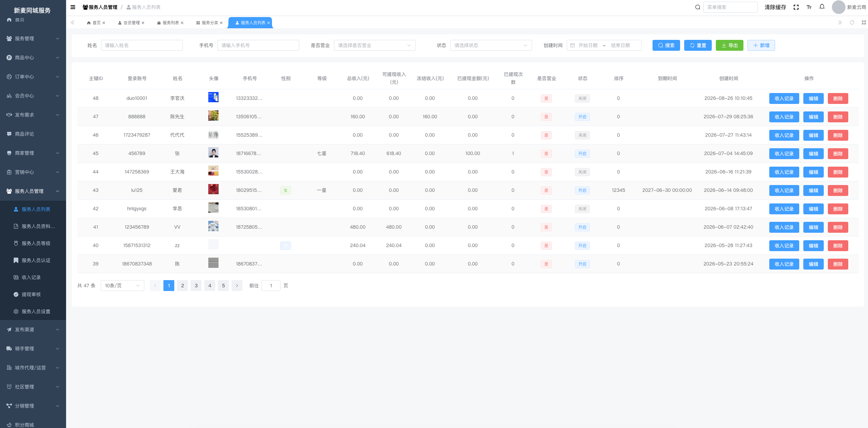868x428 pixels.
Task: Click 收入记录 button for 李官沃
Action: [x=784, y=98]
